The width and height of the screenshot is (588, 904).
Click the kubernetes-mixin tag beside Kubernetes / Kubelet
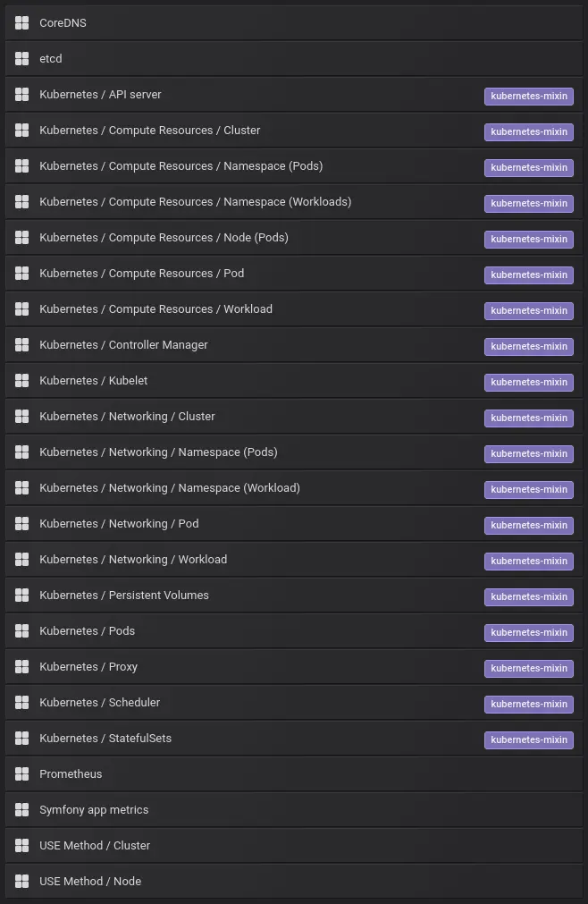pos(529,382)
